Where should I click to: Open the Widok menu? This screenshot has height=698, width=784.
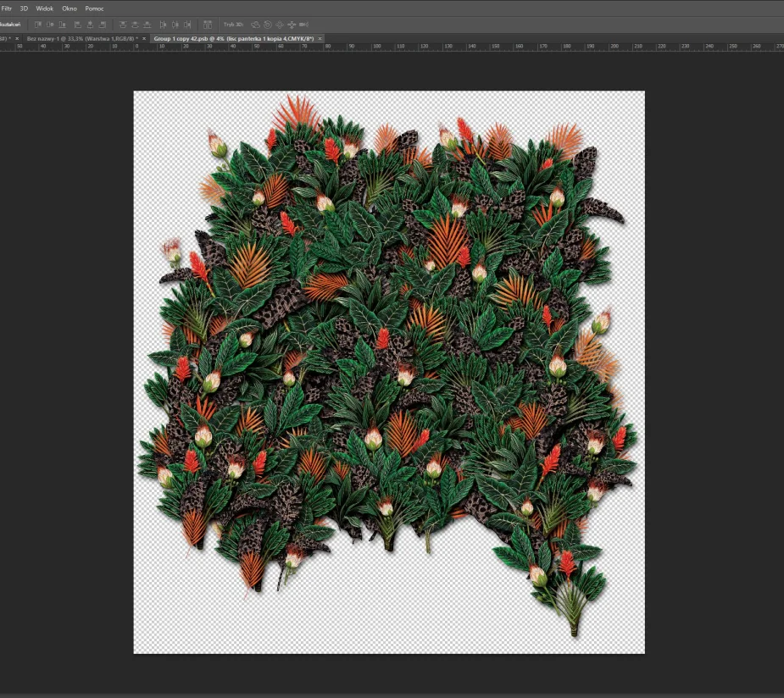tap(45, 8)
